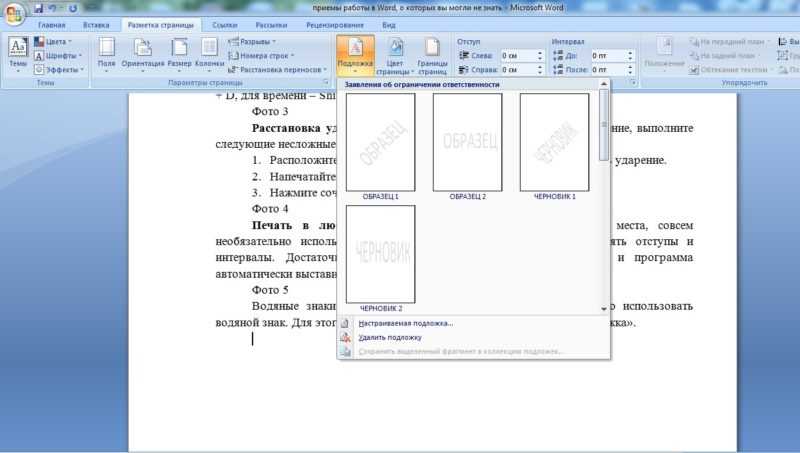Save the document from quick access toolbar
800x453 pixels.
click(39, 8)
